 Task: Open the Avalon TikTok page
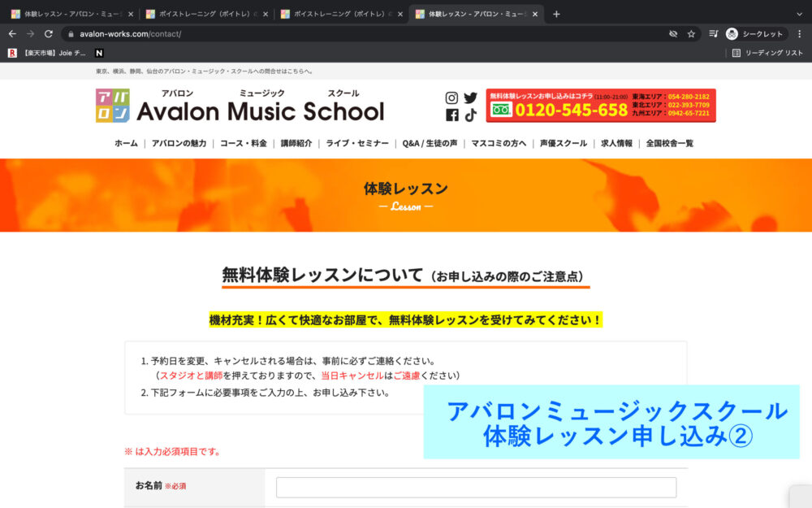[x=470, y=115]
